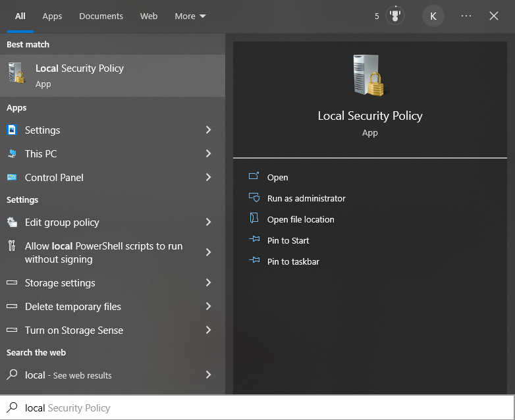Click the developer tools icon beside PowerShell scripts

point(12,246)
